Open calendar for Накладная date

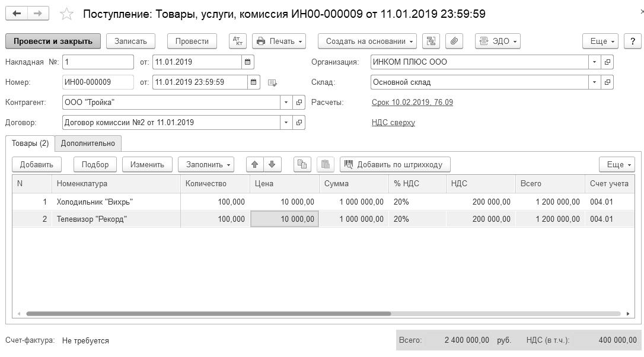click(x=248, y=62)
